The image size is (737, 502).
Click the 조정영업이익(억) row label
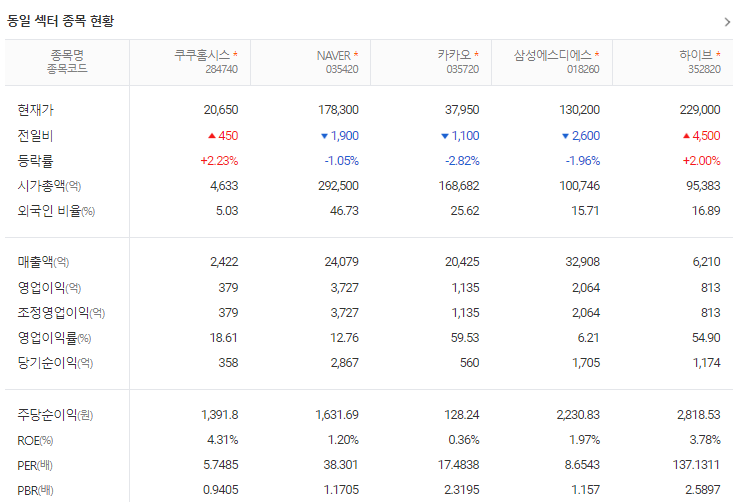coord(61,313)
